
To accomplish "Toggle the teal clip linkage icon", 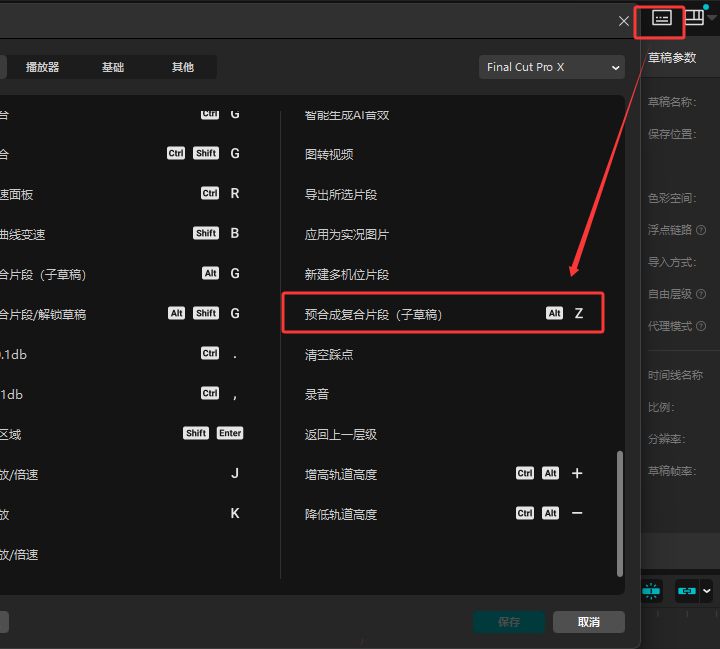I will 687,591.
